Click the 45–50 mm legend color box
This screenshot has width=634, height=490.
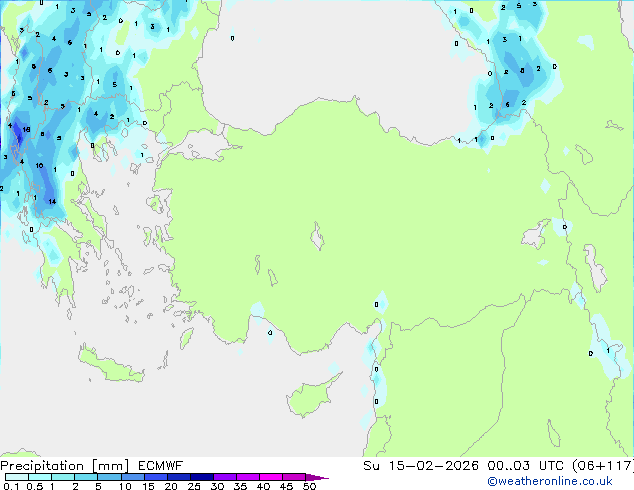click(x=294, y=477)
